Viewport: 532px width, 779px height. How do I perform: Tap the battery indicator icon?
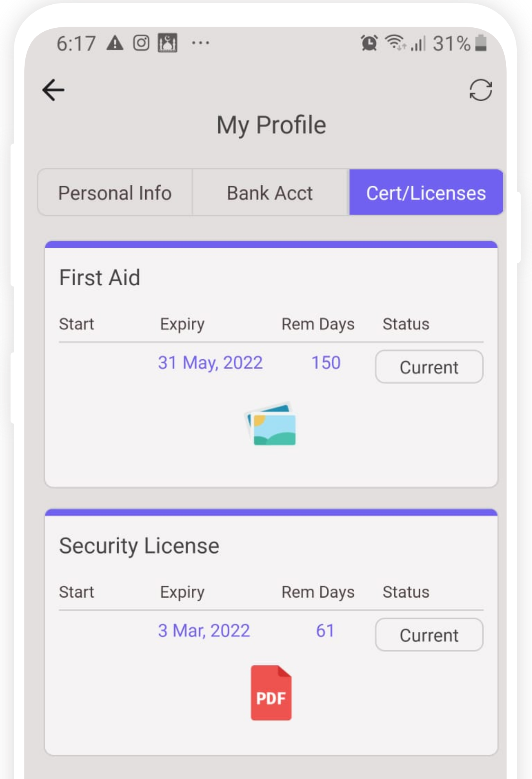[x=481, y=43]
